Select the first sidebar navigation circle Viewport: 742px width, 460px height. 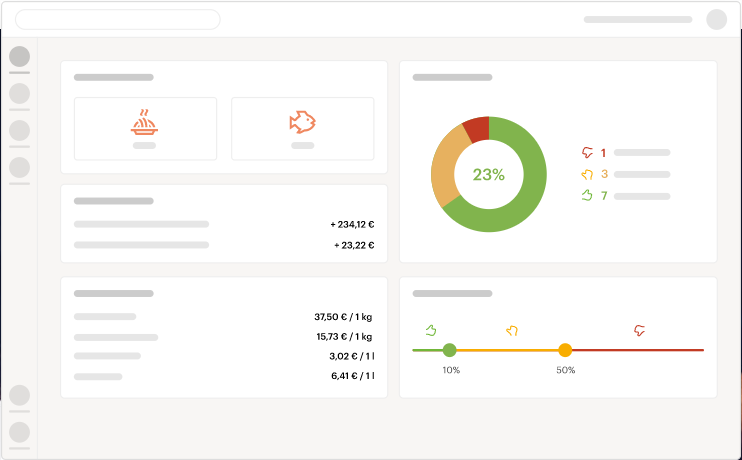coord(19,57)
